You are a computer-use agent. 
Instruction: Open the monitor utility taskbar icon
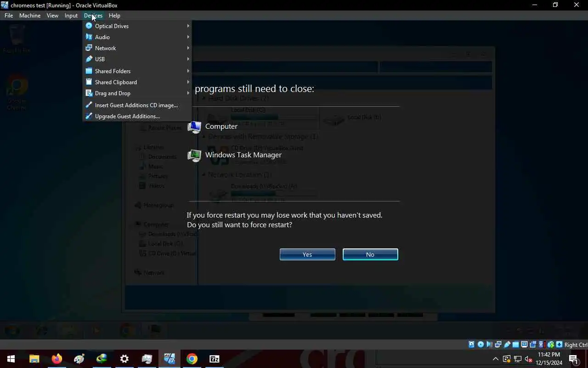tap(147, 359)
